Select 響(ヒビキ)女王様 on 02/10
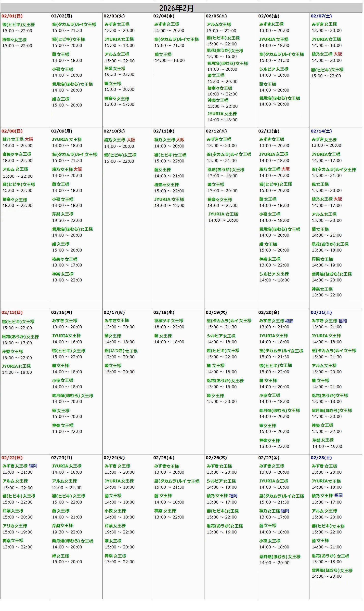364x611 pixels. 120,155
